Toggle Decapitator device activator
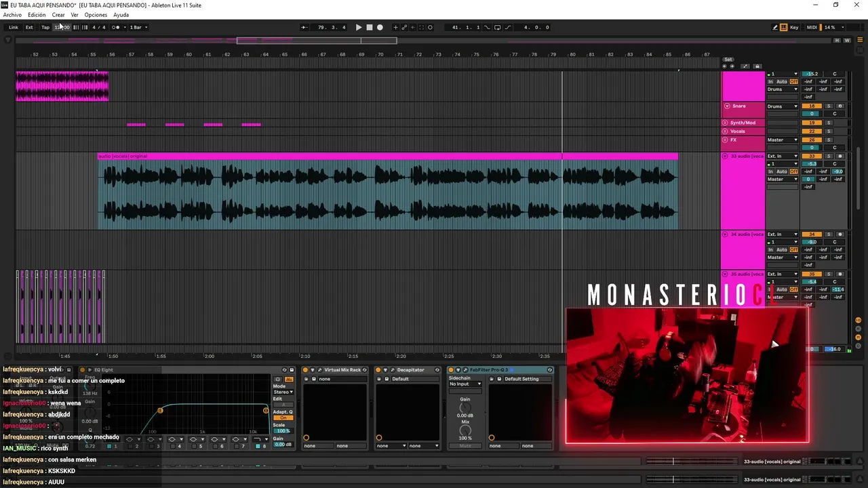The width and height of the screenshot is (868, 488). click(x=378, y=370)
